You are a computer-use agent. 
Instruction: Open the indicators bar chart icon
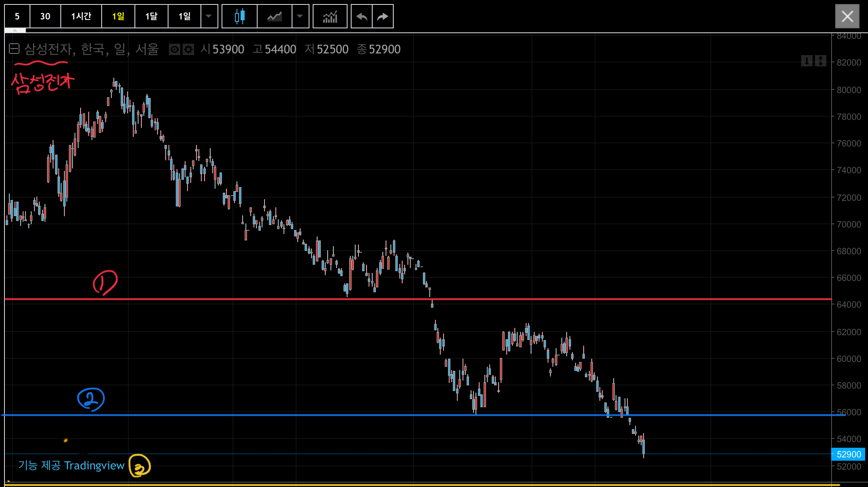click(330, 16)
